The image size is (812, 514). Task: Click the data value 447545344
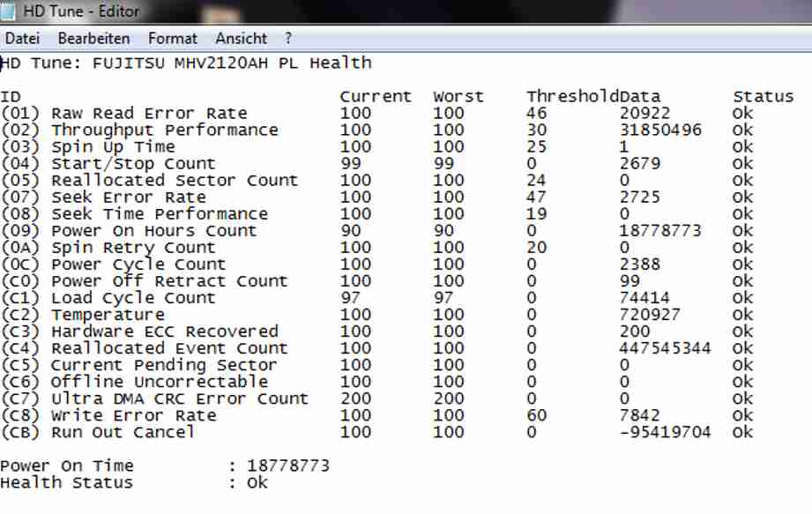(665, 348)
